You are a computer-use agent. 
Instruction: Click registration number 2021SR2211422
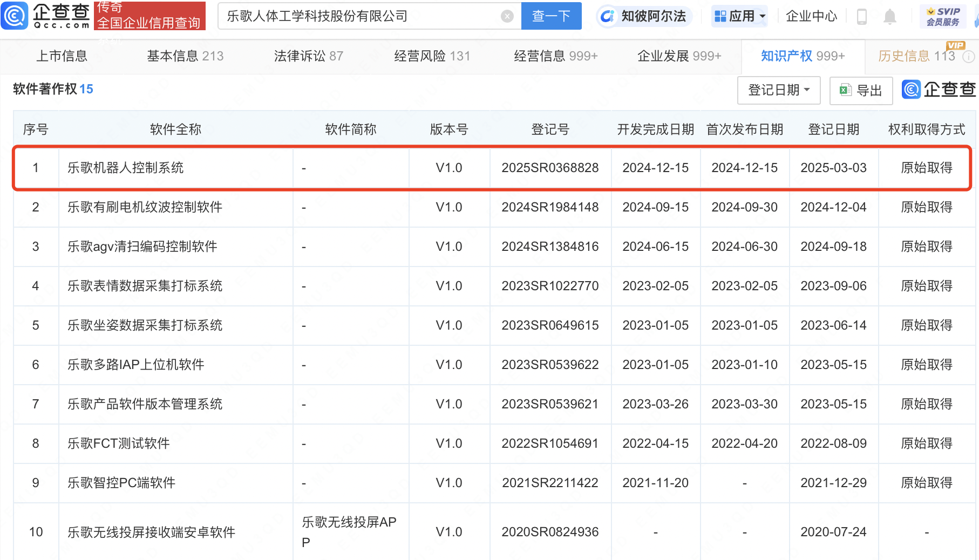tap(550, 483)
